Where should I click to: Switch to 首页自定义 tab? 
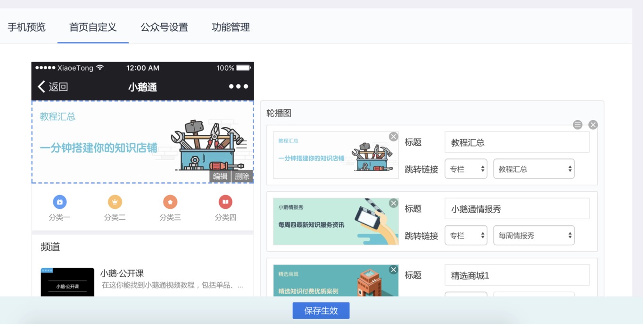93,27
